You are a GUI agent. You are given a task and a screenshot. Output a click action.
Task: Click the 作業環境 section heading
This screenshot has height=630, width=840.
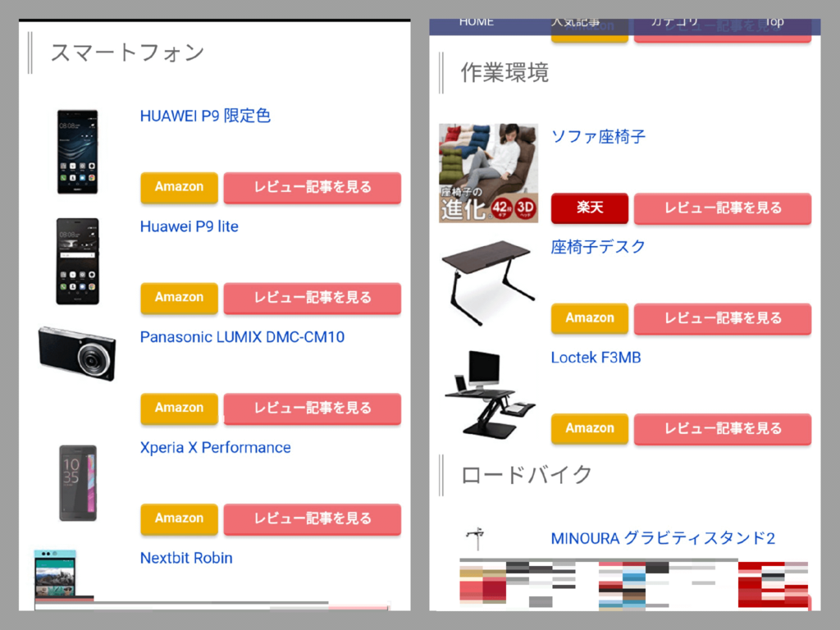(x=504, y=72)
